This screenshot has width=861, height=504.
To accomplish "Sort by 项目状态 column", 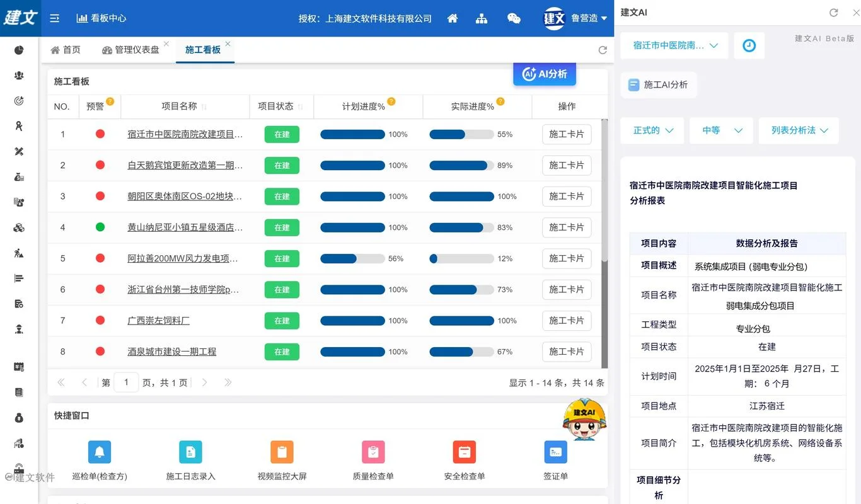I will coord(300,107).
